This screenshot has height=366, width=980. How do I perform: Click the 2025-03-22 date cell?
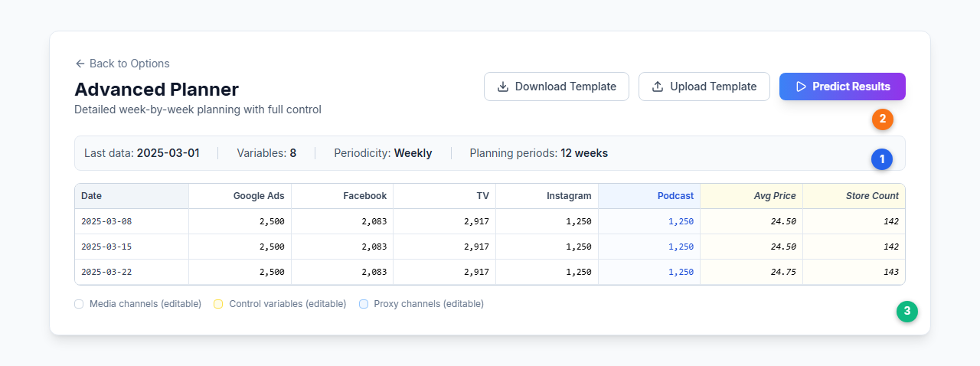pos(132,272)
